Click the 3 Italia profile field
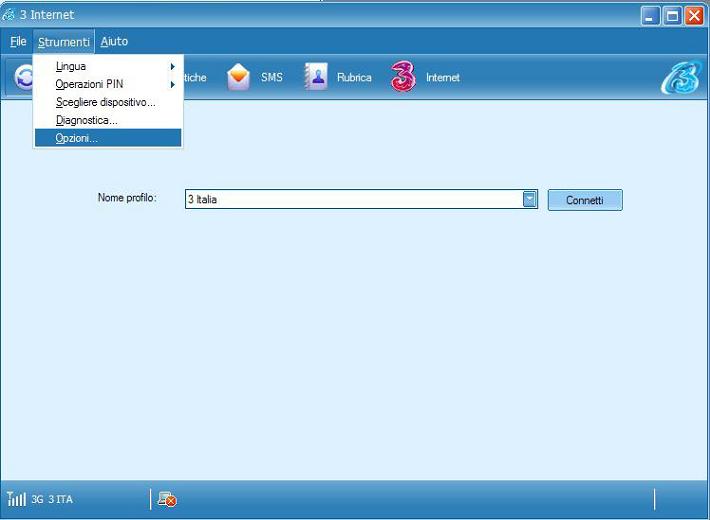This screenshot has height=520, width=710. [352, 200]
